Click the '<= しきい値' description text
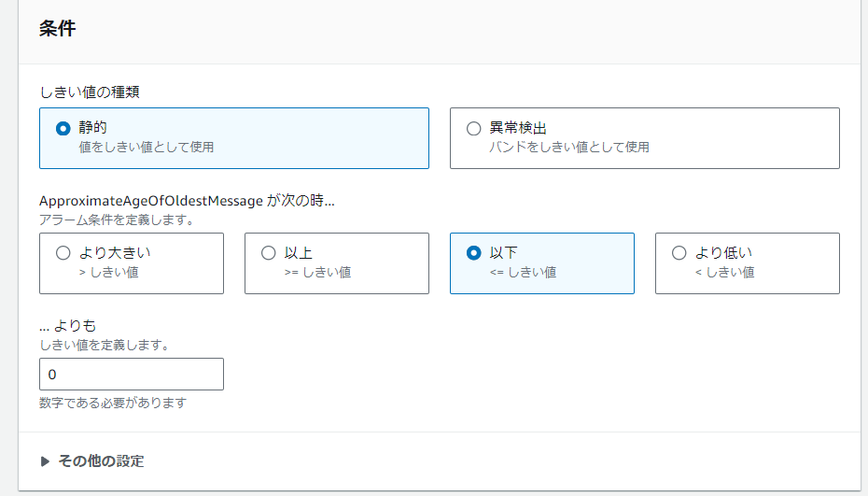The width and height of the screenshot is (868, 496). click(523, 272)
